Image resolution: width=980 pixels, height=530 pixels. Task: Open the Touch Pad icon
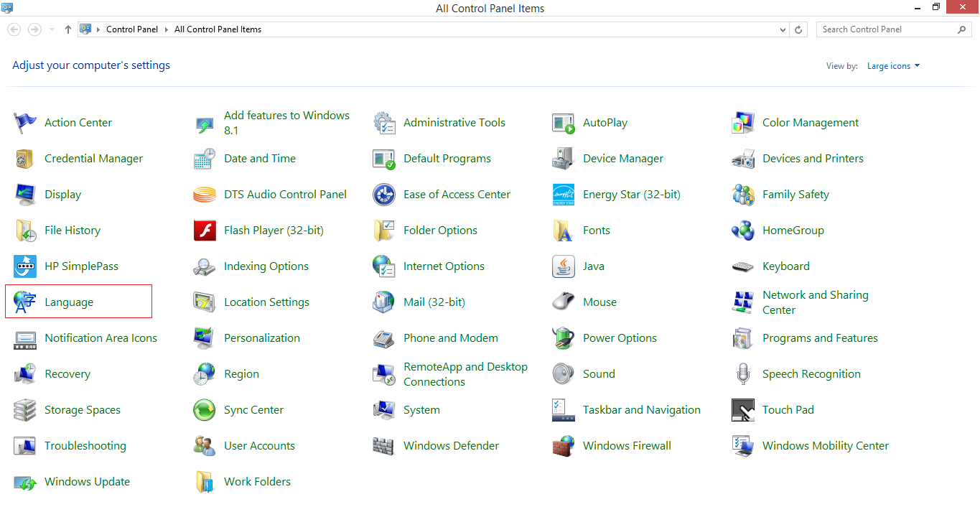[743, 410]
